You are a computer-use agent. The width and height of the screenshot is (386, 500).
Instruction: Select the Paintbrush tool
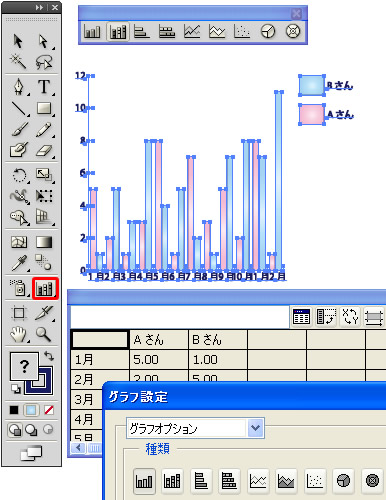tap(19, 129)
